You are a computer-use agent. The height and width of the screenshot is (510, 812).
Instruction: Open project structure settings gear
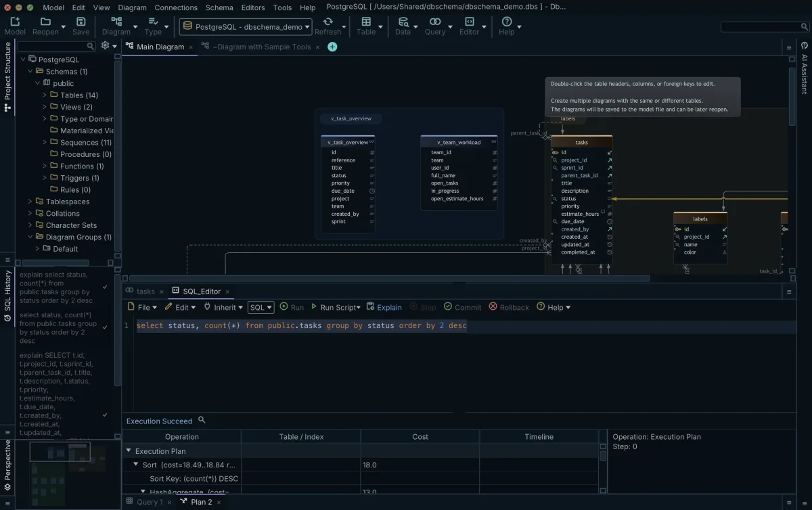coord(105,46)
